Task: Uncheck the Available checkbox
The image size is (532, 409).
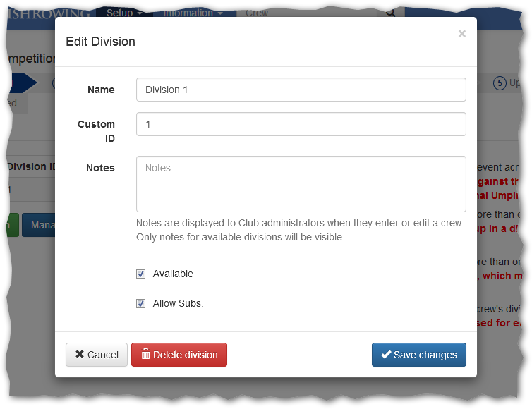Action: point(141,274)
